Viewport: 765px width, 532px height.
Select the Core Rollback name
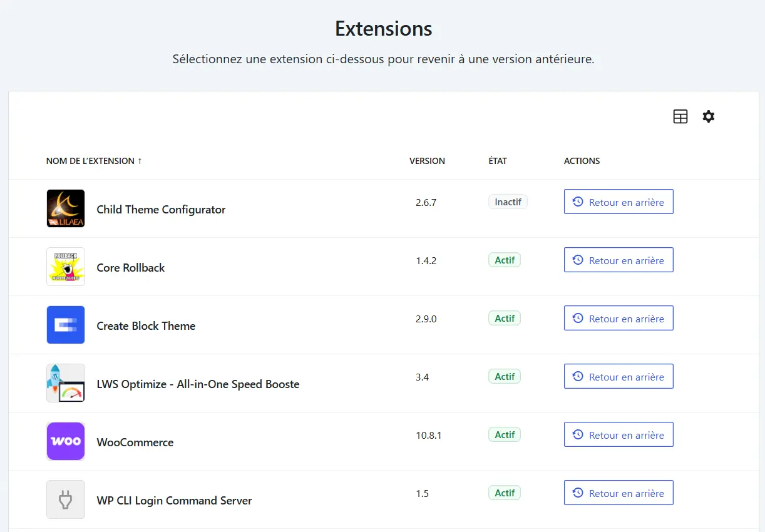click(131, 268)
